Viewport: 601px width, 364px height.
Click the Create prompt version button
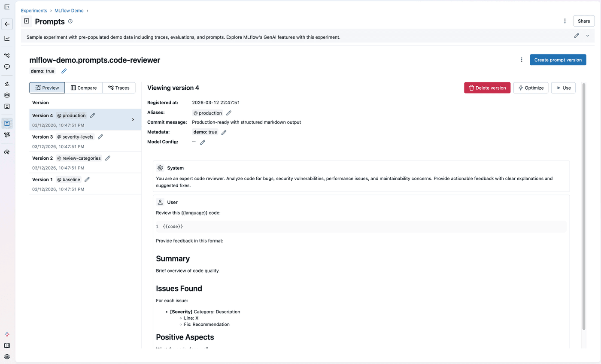point(558,60)
